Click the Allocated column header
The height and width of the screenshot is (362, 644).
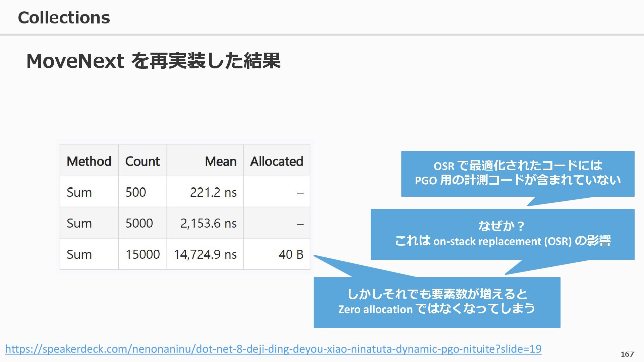pyautogui.click(x=276, y=161)
